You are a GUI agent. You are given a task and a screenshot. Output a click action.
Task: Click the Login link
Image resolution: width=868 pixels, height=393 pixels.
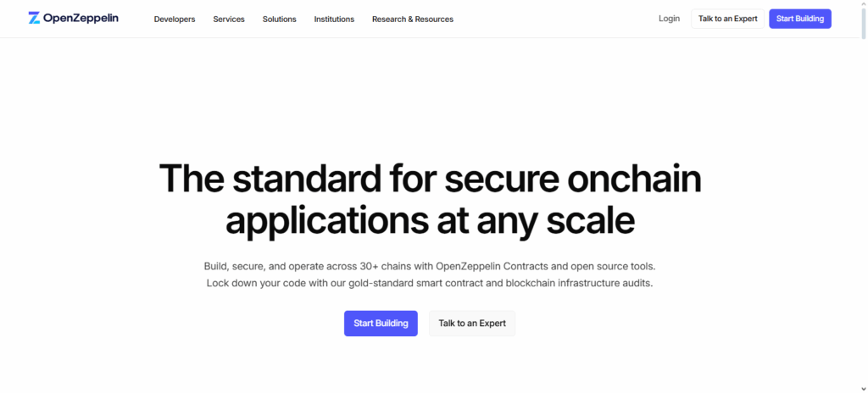(x=669, y=19)
